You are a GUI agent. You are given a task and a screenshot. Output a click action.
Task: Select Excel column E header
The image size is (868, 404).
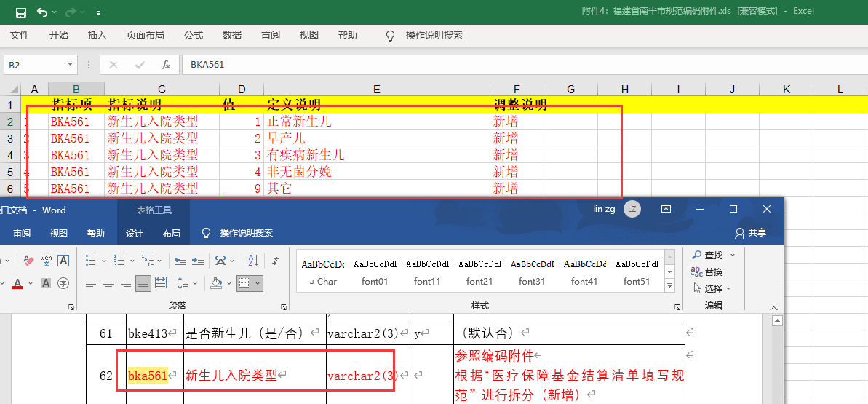point(376,90)
